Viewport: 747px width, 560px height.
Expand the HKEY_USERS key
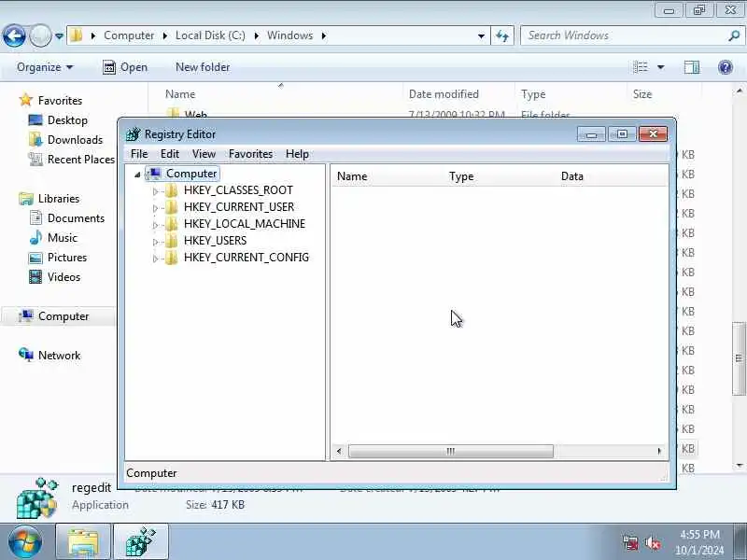(155, 242)
